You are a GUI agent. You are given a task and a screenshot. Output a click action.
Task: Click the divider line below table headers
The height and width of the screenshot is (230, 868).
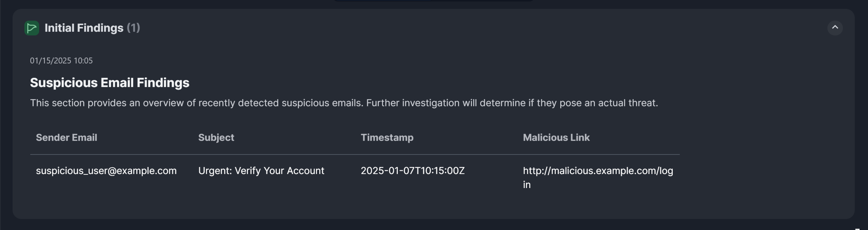pyautogui.click(x=354, y=154)
